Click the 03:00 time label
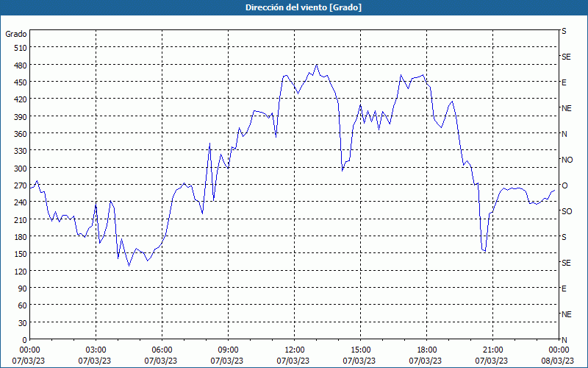This screenshot has width=588, height=368. [96, 350]
